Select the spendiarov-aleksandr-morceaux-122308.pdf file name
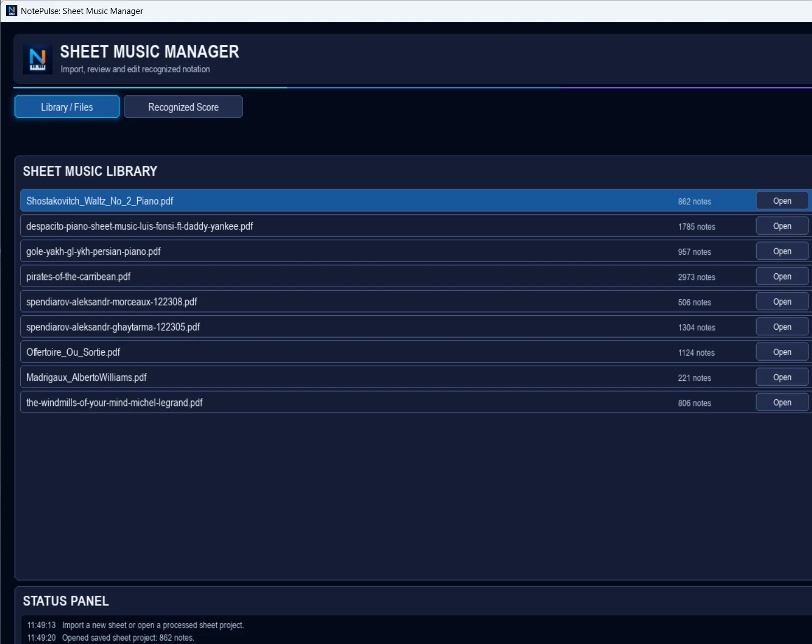This screenshot has width=812, height=644. [111, 302]
